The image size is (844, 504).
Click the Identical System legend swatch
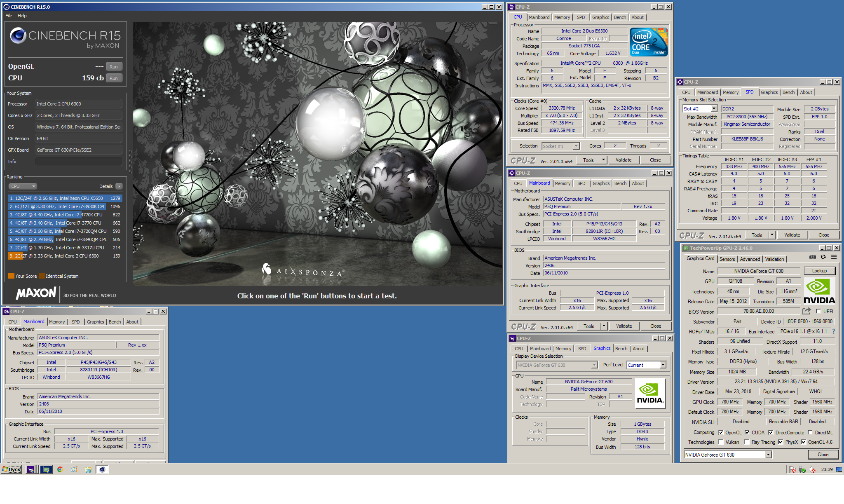(42, 276)
